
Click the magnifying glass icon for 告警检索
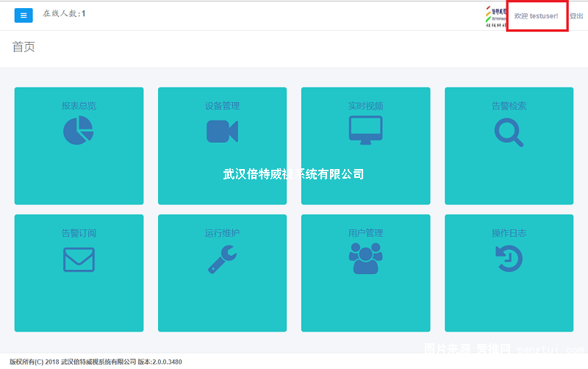[509, 132]
